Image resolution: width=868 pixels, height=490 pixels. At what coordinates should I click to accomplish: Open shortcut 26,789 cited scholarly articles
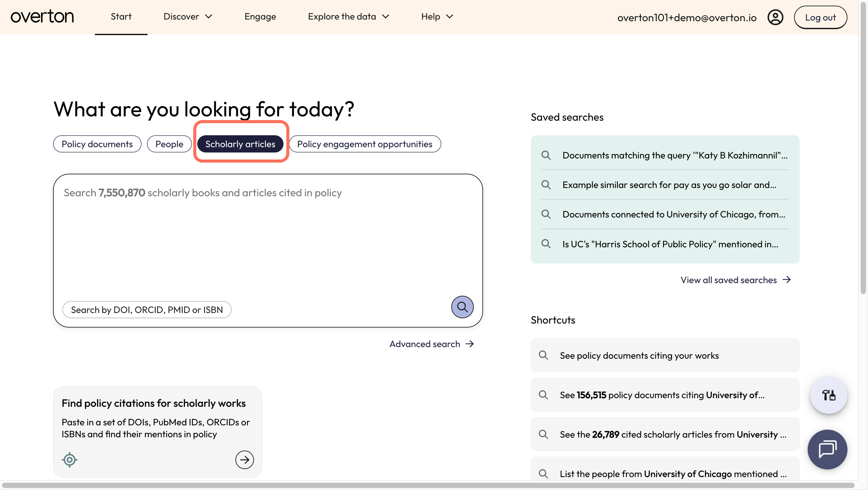tap(665, 434)
